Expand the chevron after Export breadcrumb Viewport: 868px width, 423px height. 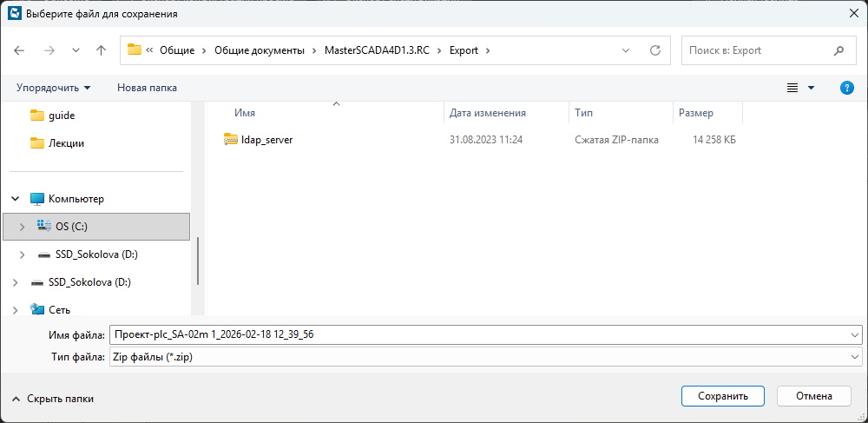click(488, 50)
